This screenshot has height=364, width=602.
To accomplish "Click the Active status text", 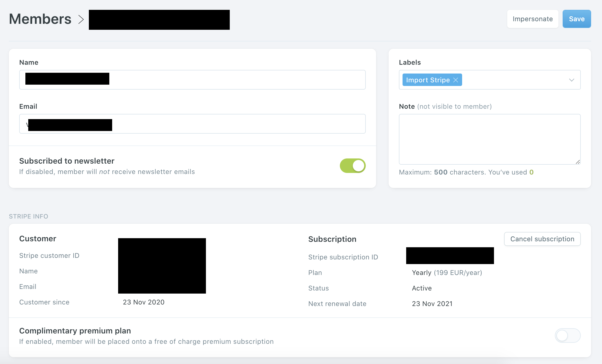I will (422, 288).
